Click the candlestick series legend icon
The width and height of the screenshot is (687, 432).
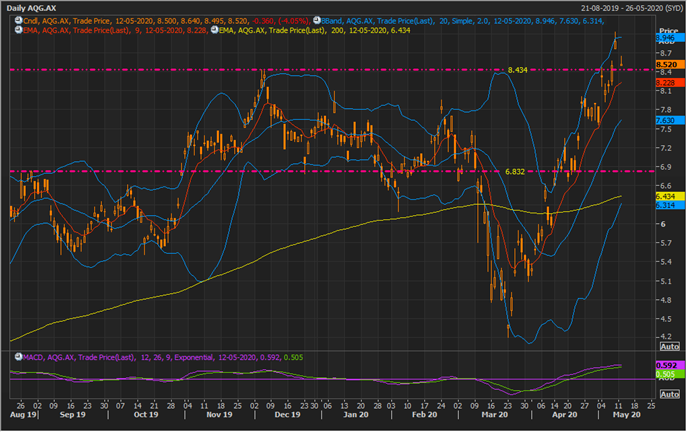(18, 21)
